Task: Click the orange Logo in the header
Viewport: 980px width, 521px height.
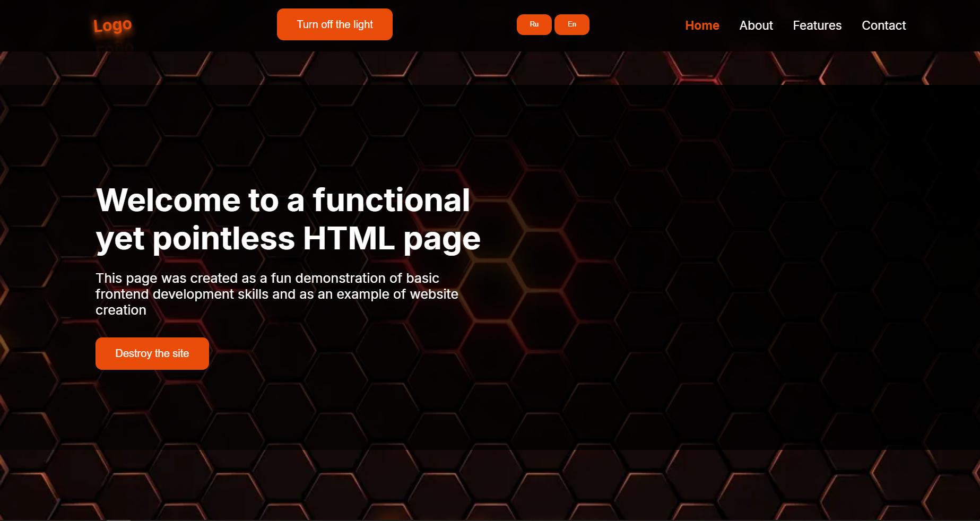Action: click(x=112, y=25)
